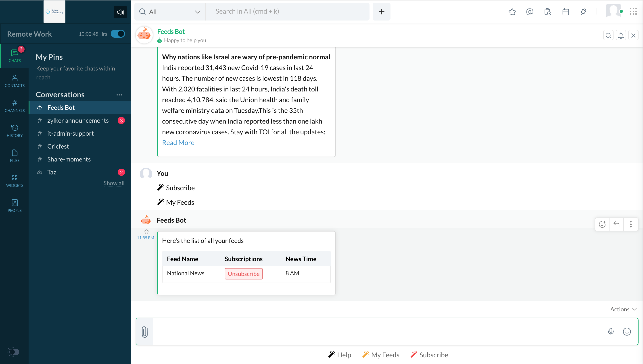
Task: Open the mentions @ icon
Action: pyautogui.click(x=530, y=12)
